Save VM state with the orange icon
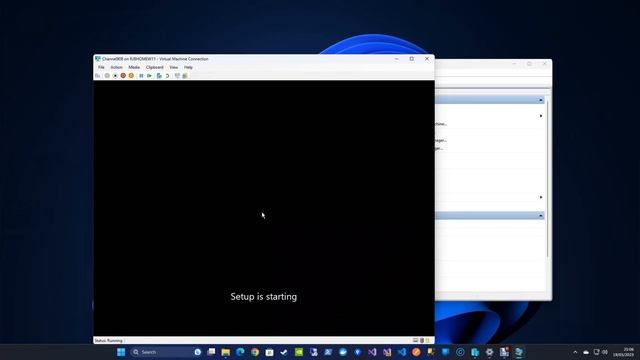Viewport: 640px width, 360px height. coord(131,76)
